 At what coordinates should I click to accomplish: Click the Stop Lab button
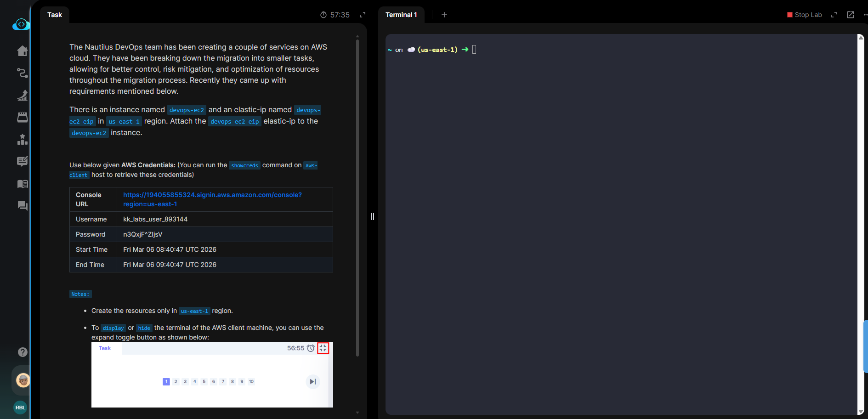(805, 15)
